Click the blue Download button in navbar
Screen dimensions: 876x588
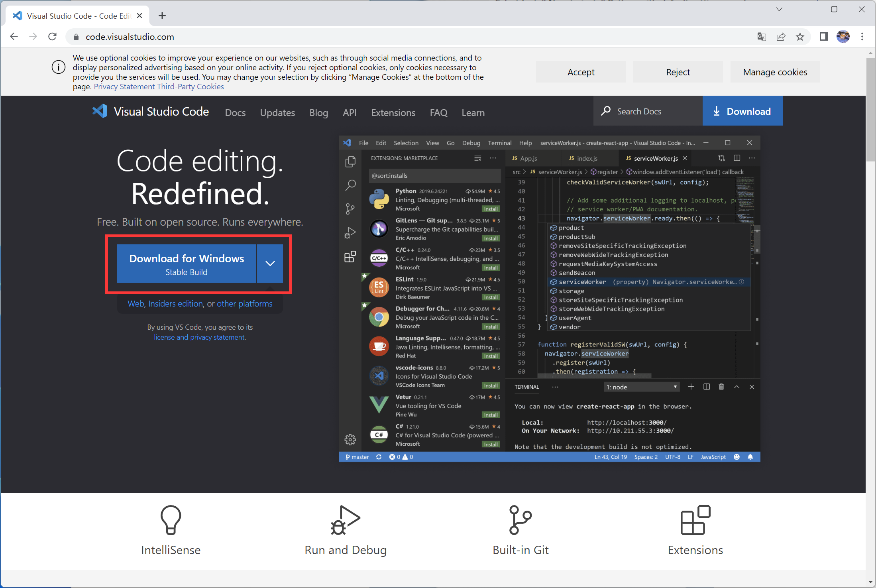click(742, 111)
